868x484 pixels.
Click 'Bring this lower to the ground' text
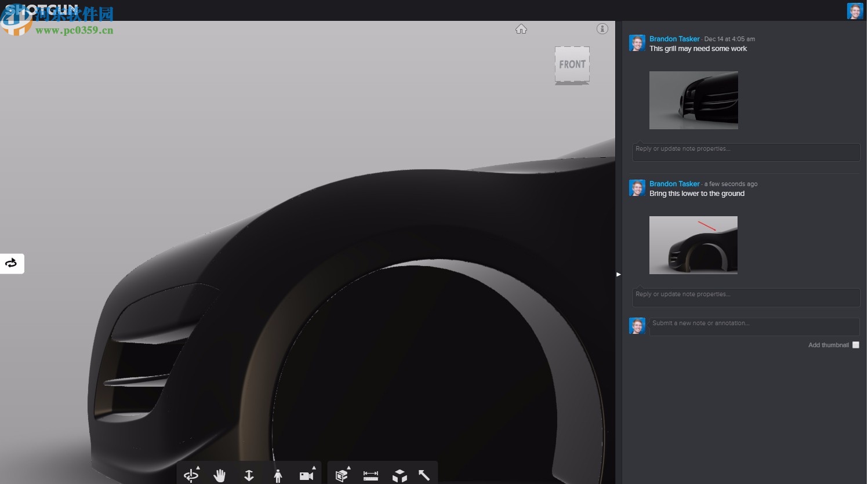pos(697,194)
